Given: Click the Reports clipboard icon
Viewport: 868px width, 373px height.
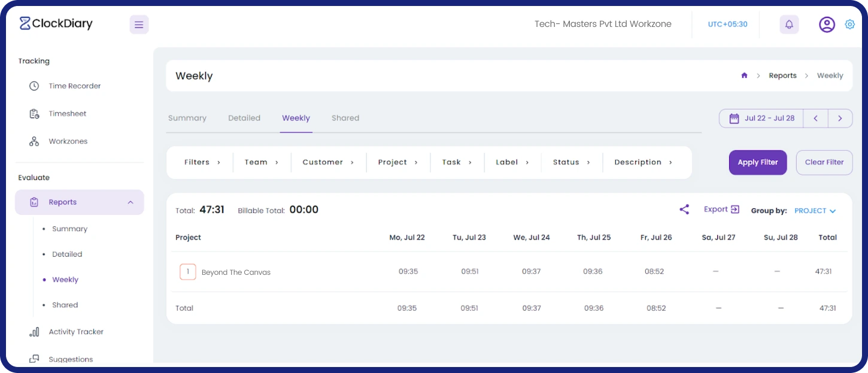Looking at the screenshot, I should 34,202.
